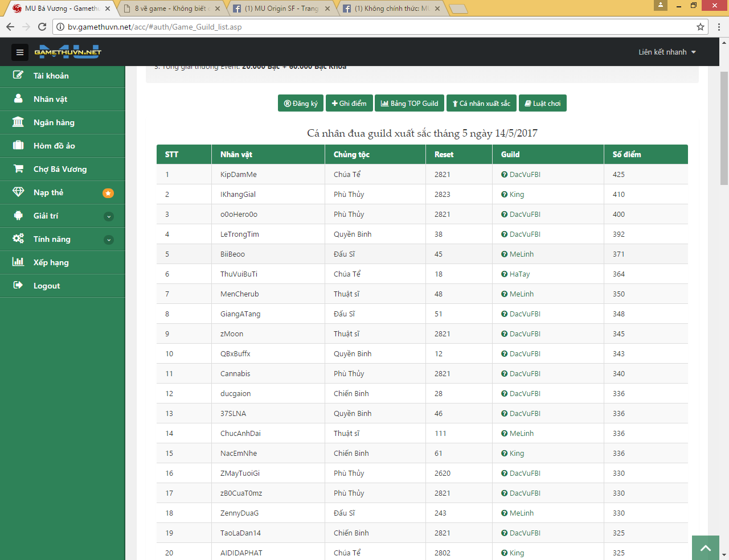Click the Xếp hạng chart icon

coord(18,262)
